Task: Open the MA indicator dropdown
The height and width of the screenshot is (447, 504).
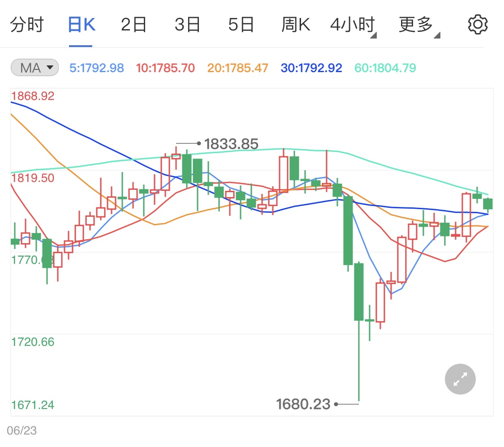Action: point(34,68)
